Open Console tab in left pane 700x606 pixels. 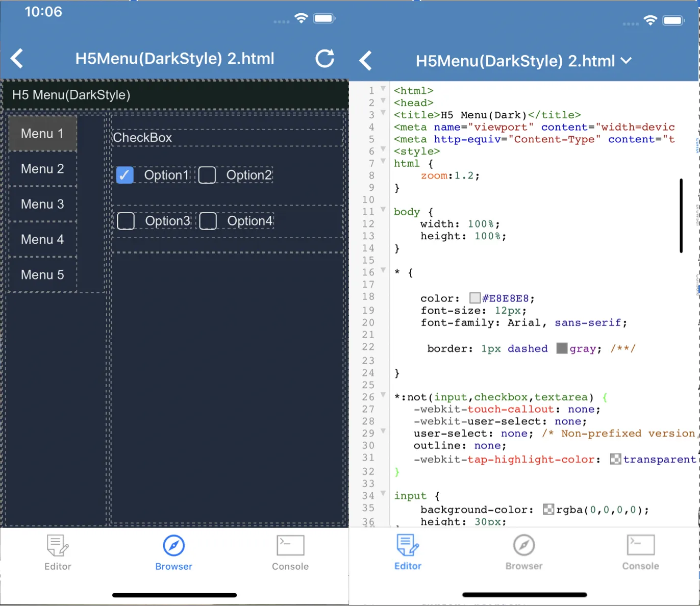pos(290,552)
